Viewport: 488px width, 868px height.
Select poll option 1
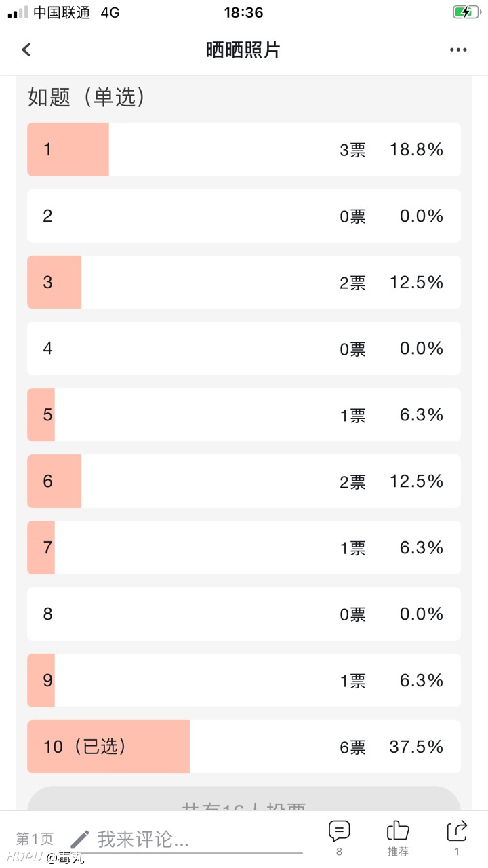pos(244,149)
